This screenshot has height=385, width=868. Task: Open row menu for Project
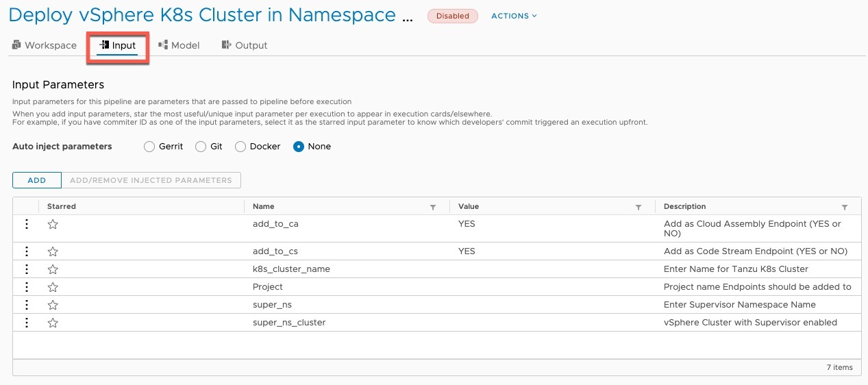click(x=27, y=287)
